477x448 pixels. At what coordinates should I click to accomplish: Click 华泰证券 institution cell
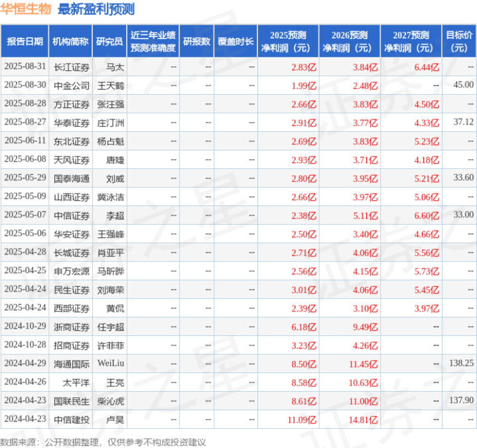[72, 123]
